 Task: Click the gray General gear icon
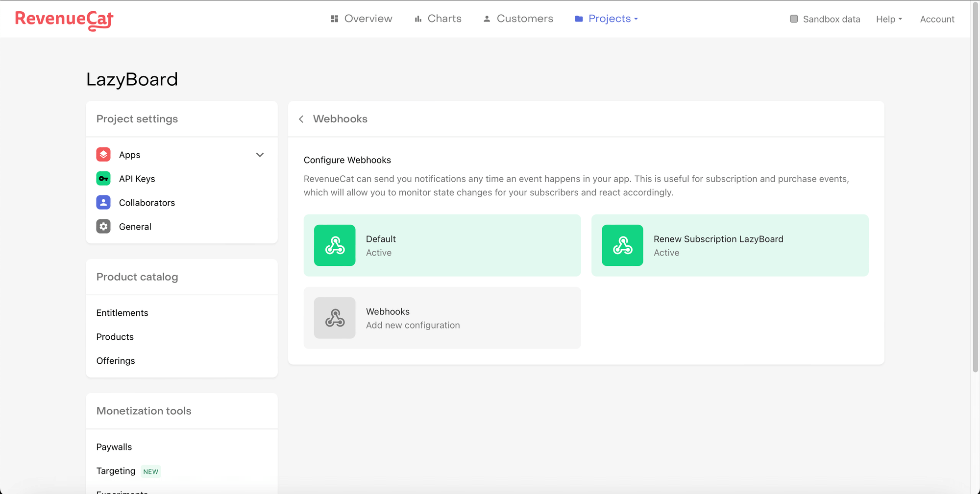pyautogui.click(x=103, y=227)
